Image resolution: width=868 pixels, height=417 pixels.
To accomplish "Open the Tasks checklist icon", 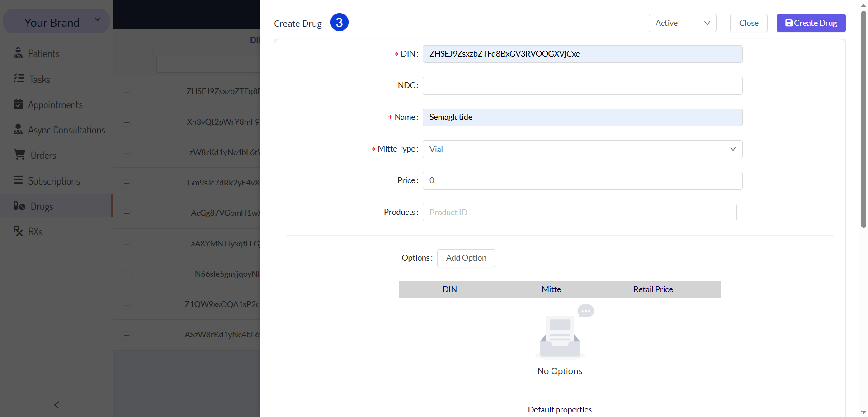I will 19,79.
